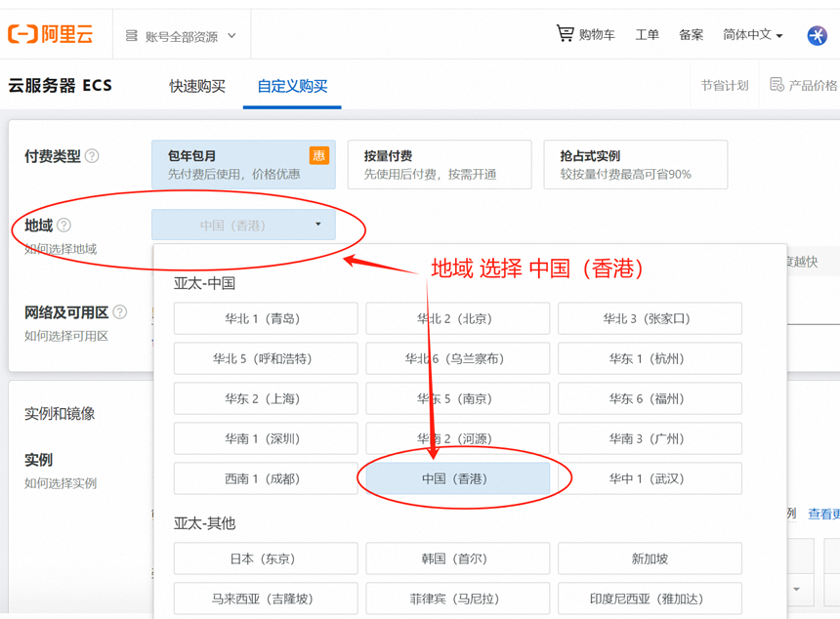Choose region 华北 1（青岛）
The height and width of the screenshot is (619, 840).
(266, 318)
